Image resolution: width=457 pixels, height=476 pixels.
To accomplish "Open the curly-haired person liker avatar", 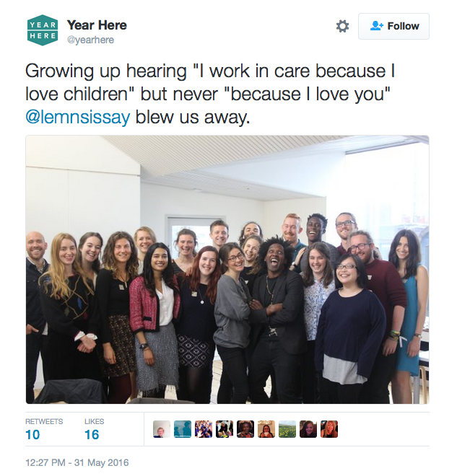I will click(245, 429).
